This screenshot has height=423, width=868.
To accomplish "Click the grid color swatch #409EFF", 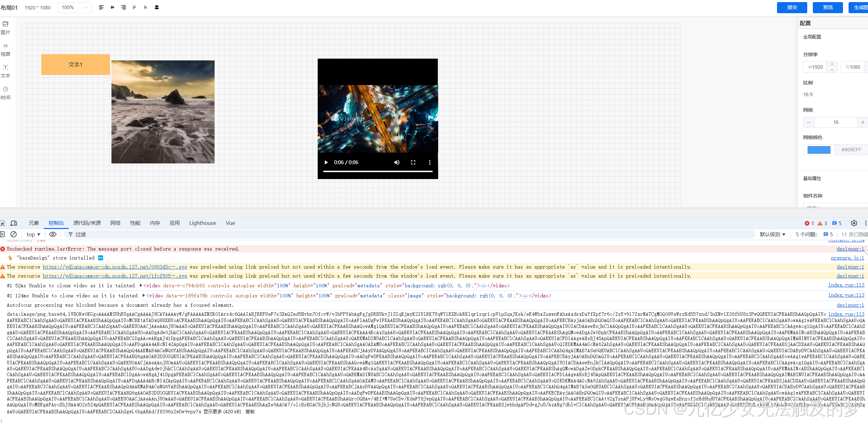I will click(x=818, y=150).
